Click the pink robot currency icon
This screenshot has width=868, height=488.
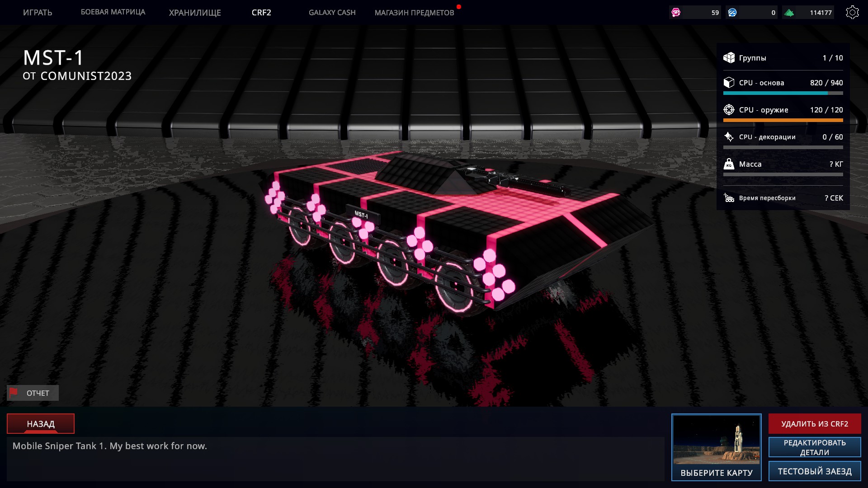coord(676,13)
